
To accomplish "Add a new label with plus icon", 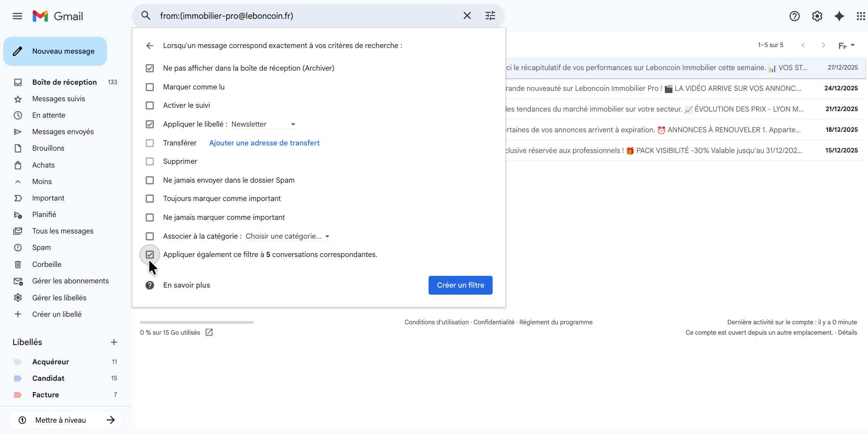I will [x=114, y=342].
